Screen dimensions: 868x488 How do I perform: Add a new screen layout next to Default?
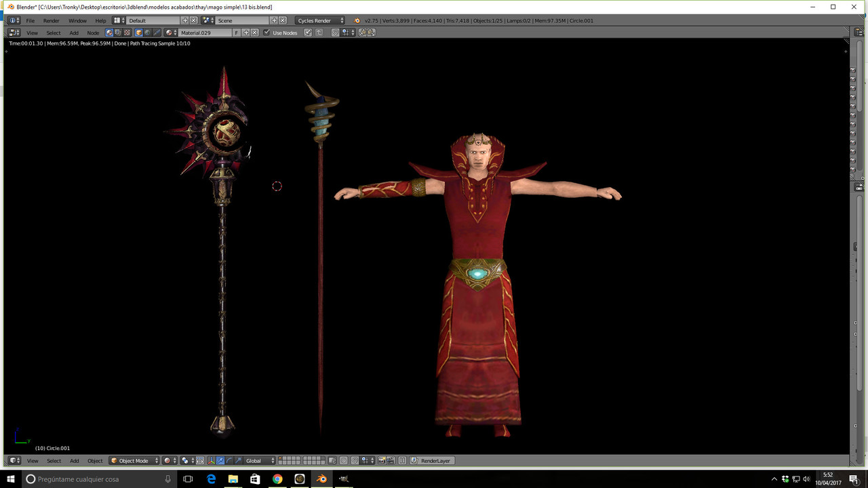pyautogui.click(x=185, y=20)
